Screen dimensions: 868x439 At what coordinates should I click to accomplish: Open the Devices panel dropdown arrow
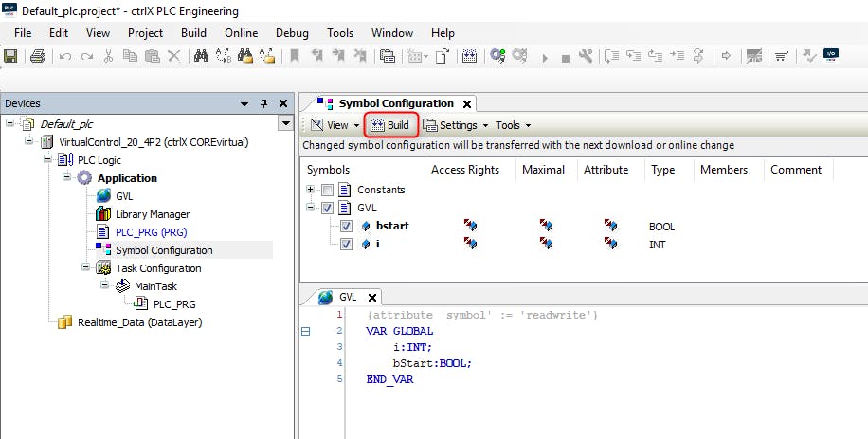point(244,103)
